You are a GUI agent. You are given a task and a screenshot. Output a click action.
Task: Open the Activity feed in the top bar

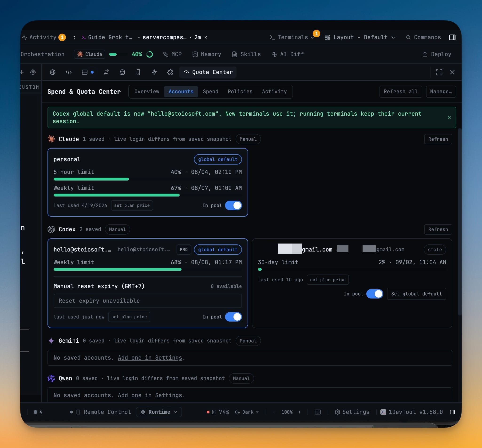point(43,37)
